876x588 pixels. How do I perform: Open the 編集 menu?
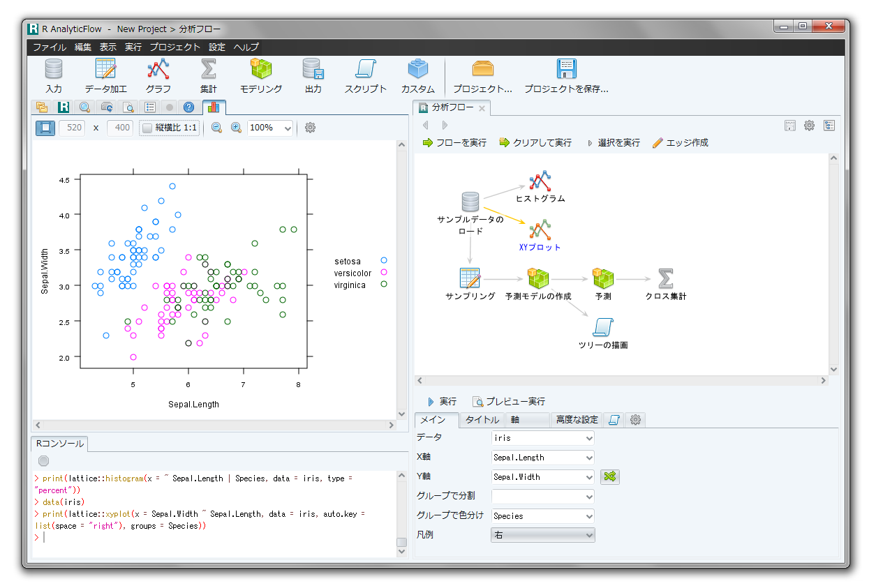click(x=83, y=47)
